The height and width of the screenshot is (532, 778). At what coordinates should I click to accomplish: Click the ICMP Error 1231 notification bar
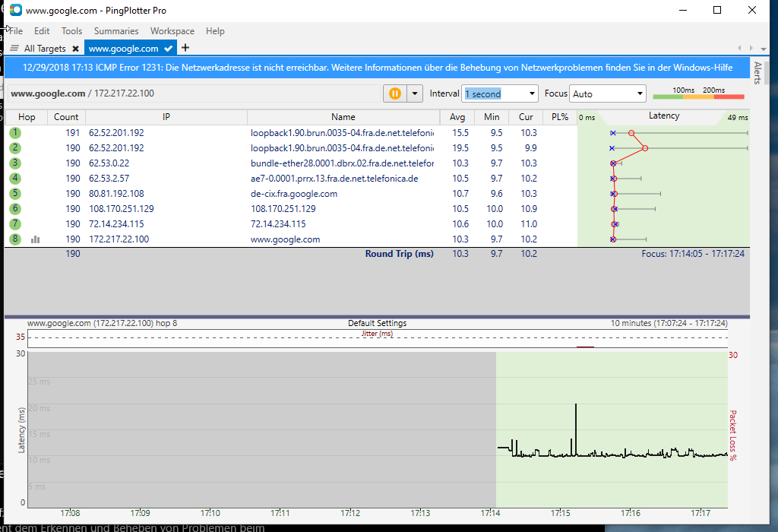(377, 68)
